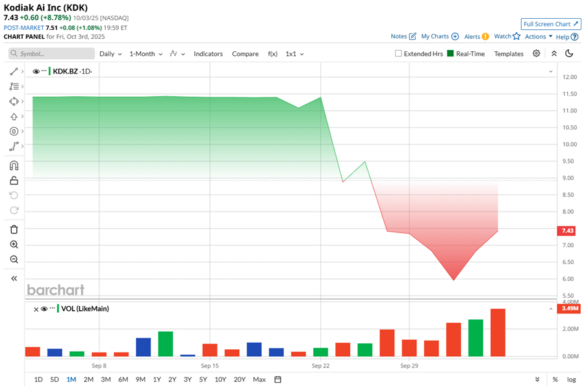Select the trend line drawing tool
Viewport: 586px width, 392px height.
14,71
